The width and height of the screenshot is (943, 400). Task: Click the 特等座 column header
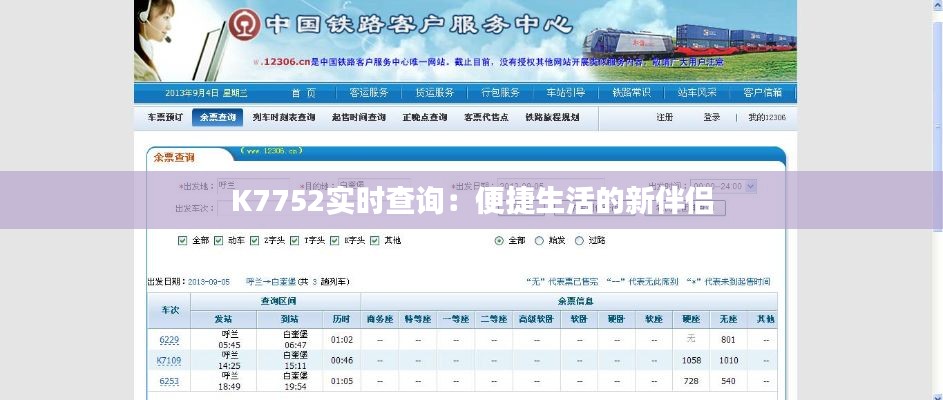click(417, 319)
